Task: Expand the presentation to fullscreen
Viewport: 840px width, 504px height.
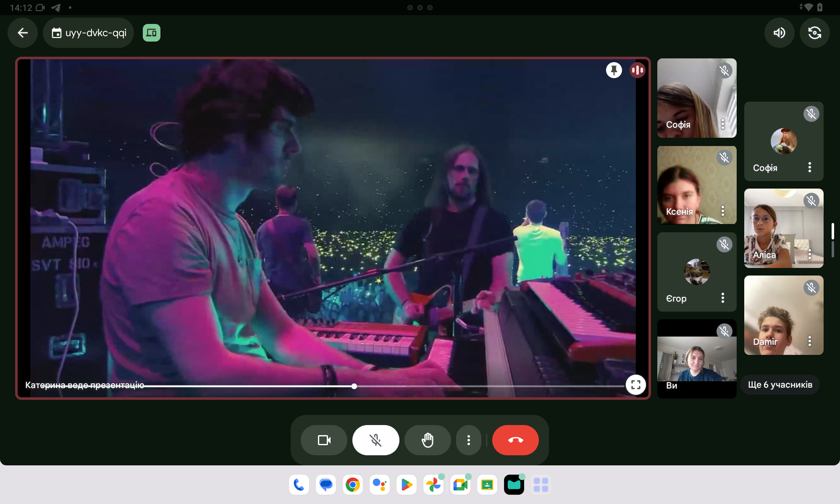Action: (x=635, y=385)
